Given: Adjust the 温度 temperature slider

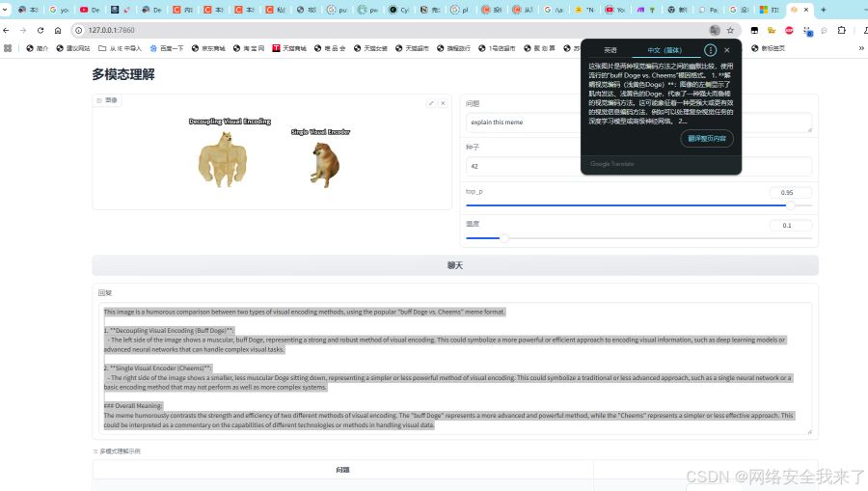Looking at the screenshot, I should [638, 238].
